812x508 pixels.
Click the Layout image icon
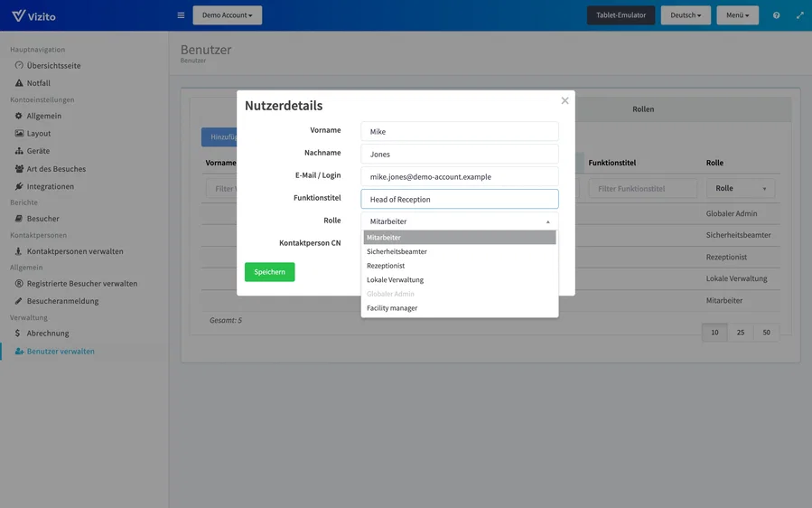tap(19, 133)
